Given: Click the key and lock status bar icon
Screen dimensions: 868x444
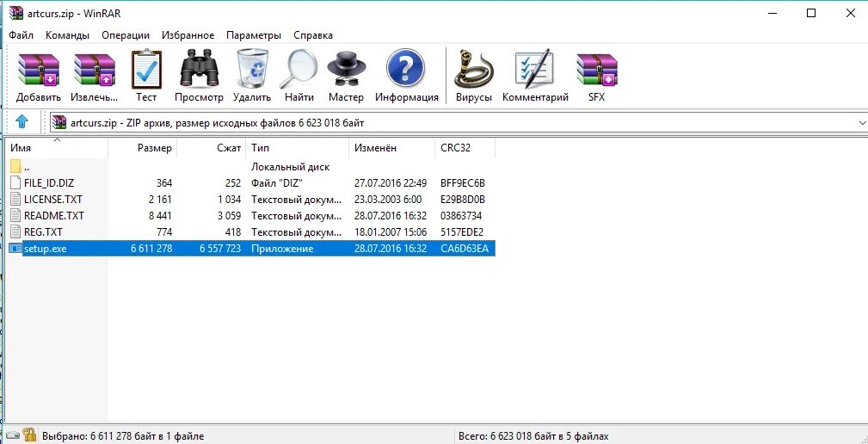Looking at the screenshot, I should pos(30,435).
